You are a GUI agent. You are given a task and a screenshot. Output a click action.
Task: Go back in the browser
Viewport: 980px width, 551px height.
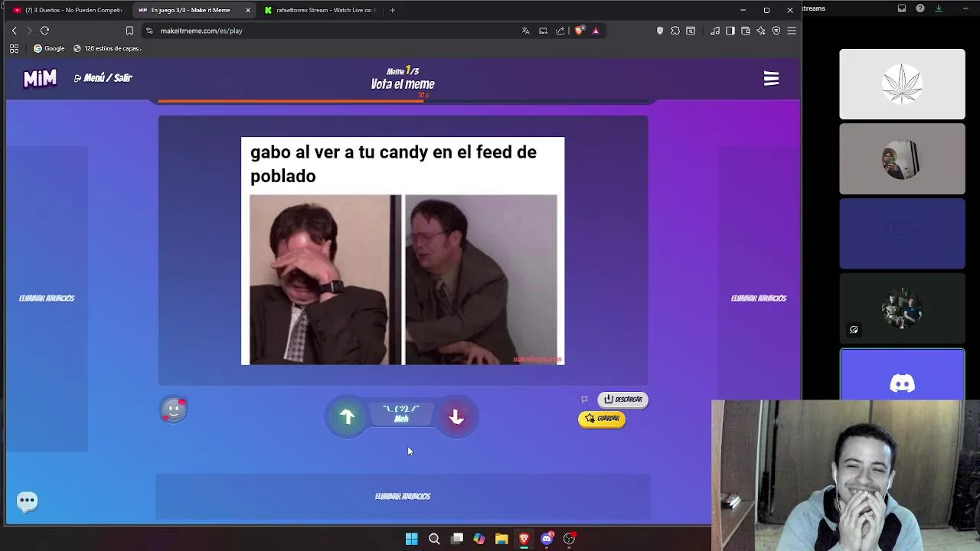coord(14,31)
